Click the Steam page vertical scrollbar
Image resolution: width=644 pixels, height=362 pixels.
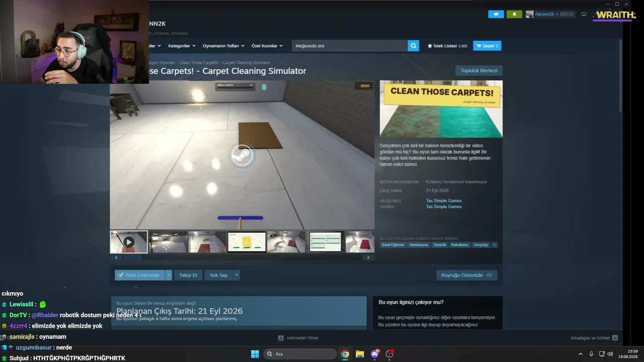tap(620, 75)
